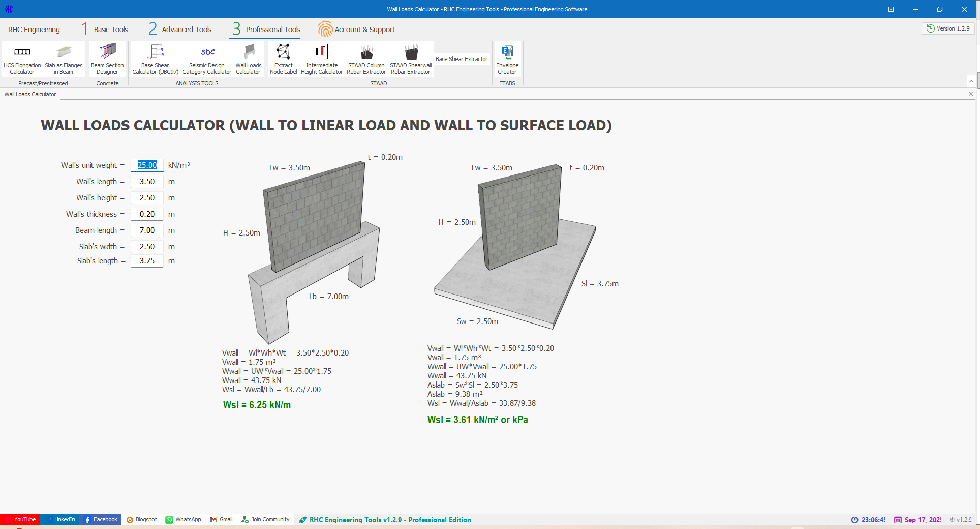Click the Extract Node Label tool
Screen dimensions: 980x529
click(283, 60)
